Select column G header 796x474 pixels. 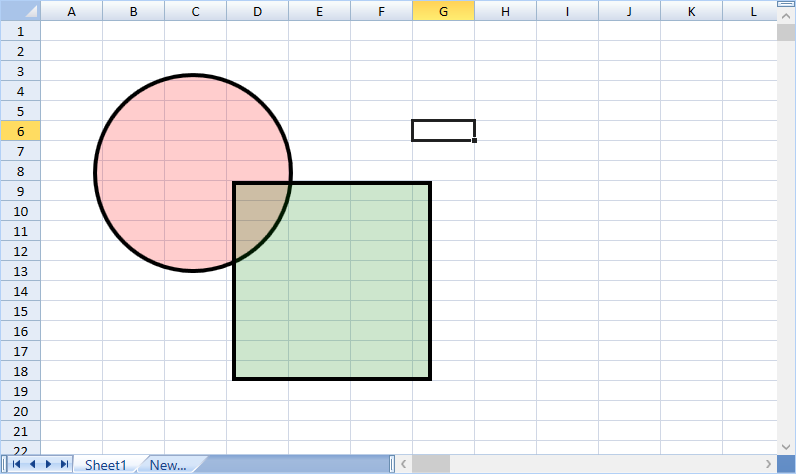click(x=443, y=11)
